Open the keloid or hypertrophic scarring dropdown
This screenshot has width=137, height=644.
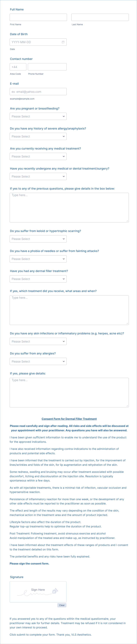[38, 239]
